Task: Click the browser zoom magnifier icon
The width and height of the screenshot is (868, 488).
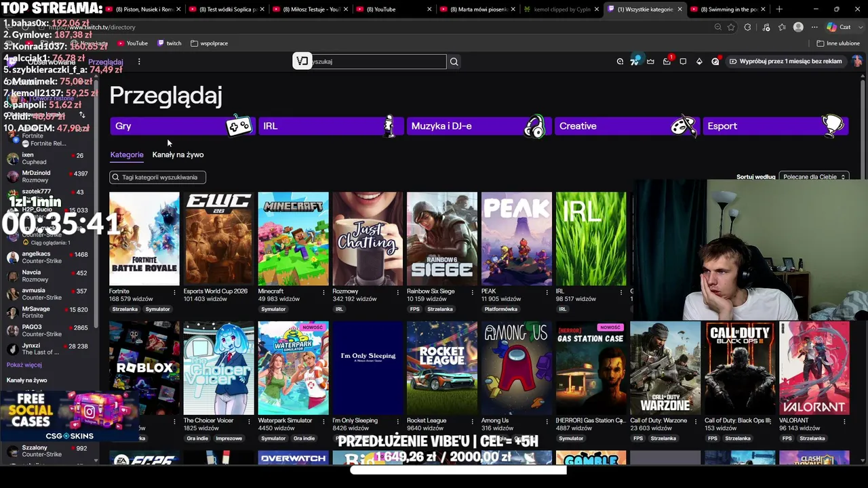Action: tap(717, 27)
